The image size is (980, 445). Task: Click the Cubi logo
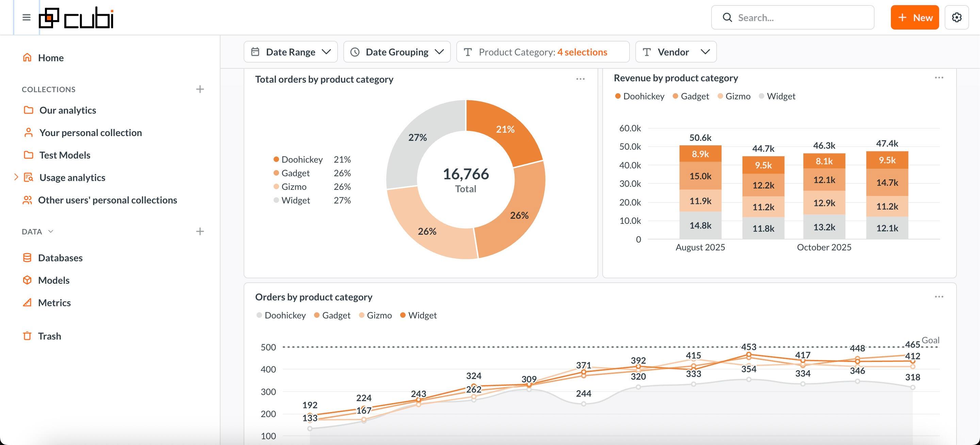(76, 17)
